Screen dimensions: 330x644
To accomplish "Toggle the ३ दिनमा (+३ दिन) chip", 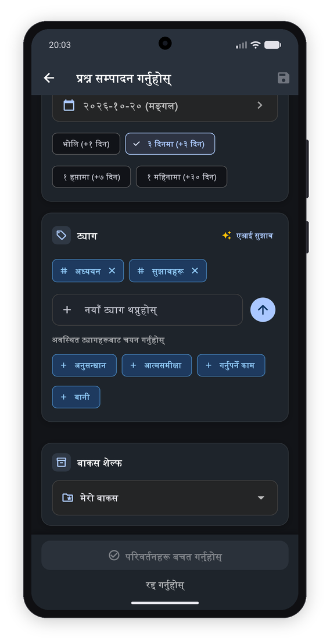I will [x=170, y=144].
